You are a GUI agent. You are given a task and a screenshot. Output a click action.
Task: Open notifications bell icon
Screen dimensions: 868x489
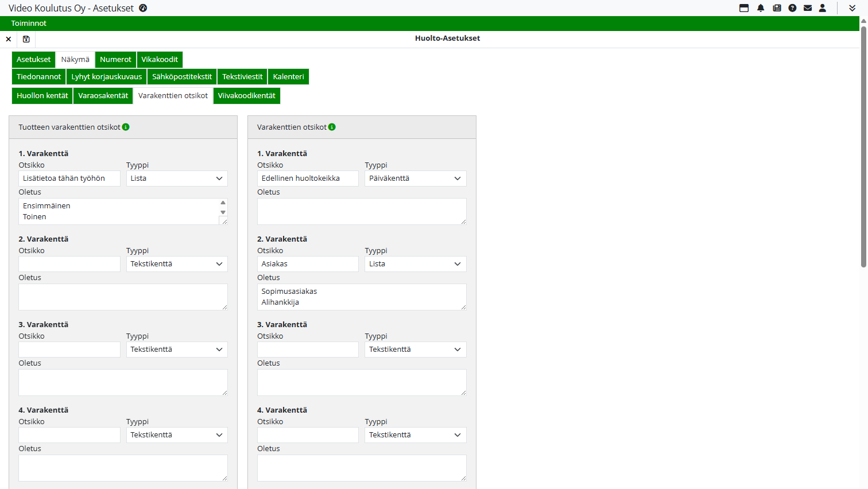point(761,8)
